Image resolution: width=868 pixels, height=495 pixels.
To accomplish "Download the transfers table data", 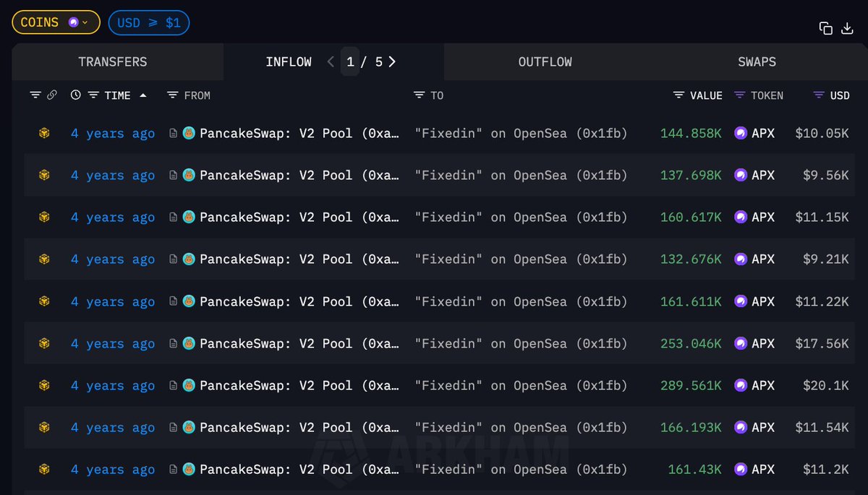I will pyautogui.click(x=848, y=28).
